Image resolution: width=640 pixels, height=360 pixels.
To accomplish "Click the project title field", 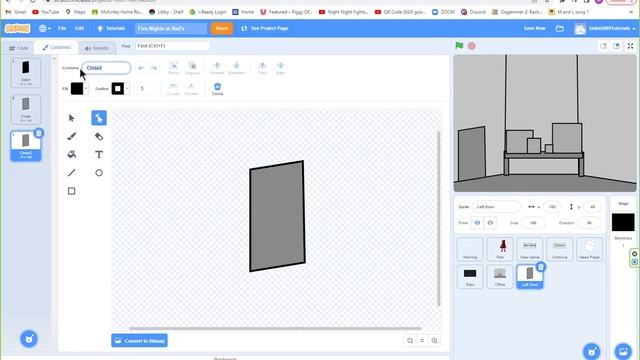I will [x=171, y=28].
